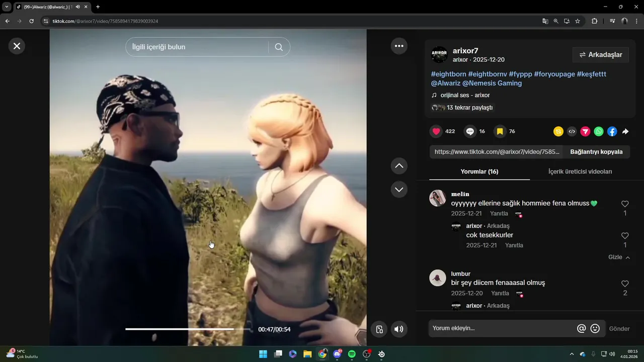Open more share options arrow
Viewport: 644px width, 362px height.
click(625, 131)
